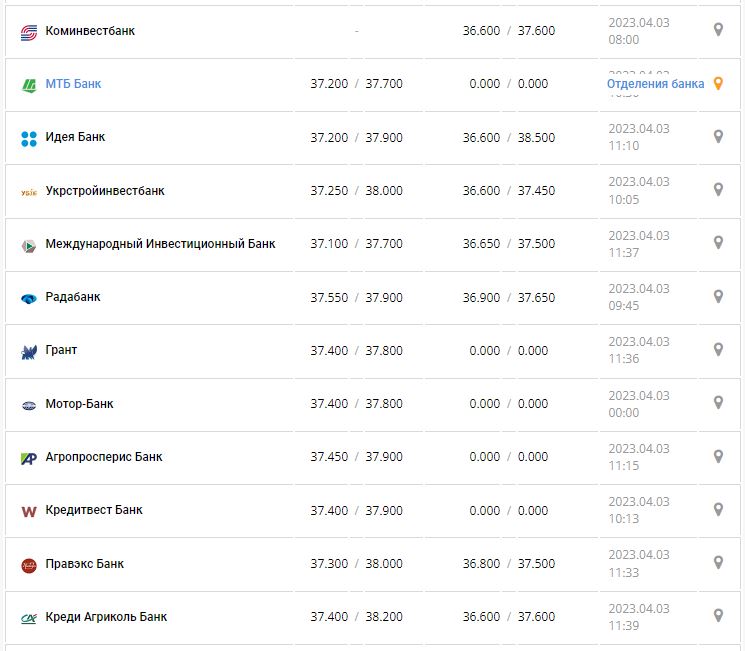Image resolution: width=745 pixels, height=651 pixels.
Task: Click Креди Агриколь Банк 37.400 / 38.200 rate
Action: point(356,617)
